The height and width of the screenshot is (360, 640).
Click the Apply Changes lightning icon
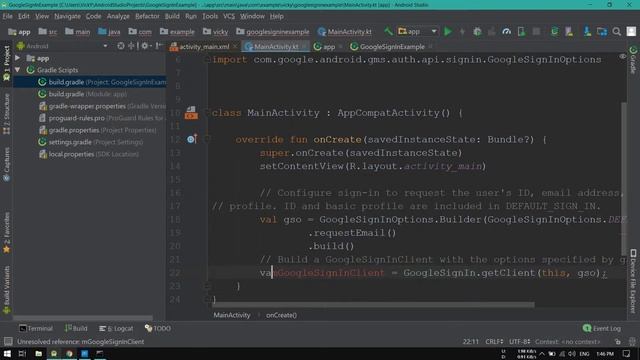click(462, 31)
